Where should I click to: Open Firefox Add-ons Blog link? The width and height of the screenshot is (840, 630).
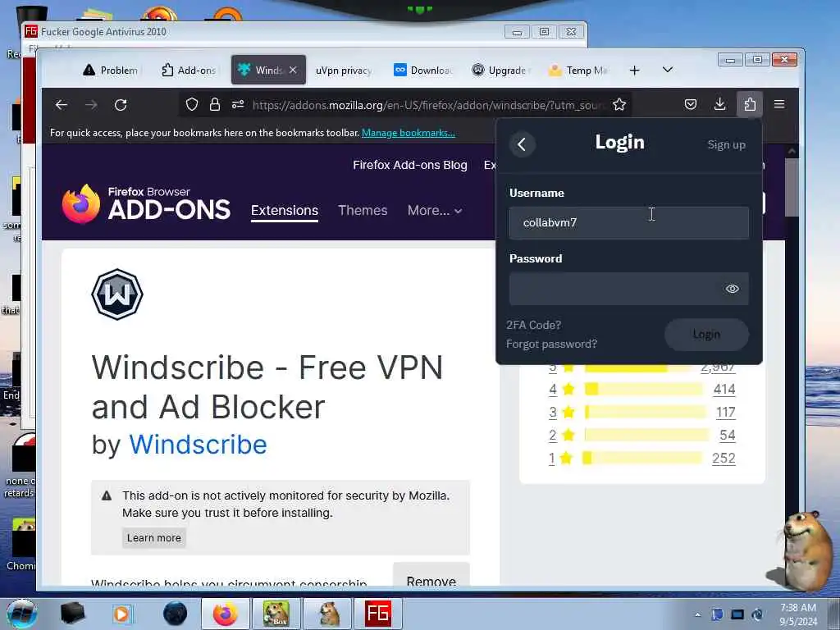[x=410, y=165]
